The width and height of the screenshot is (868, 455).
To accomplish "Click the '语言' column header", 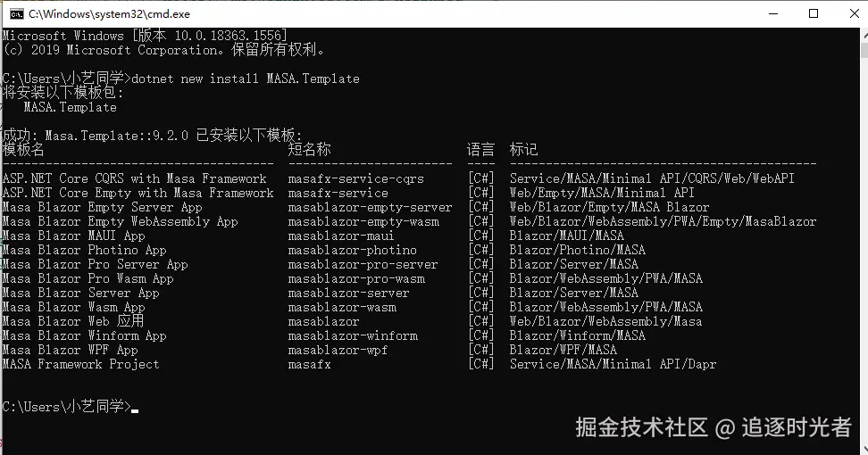I will pyautogui.click(x=480, y=149).
